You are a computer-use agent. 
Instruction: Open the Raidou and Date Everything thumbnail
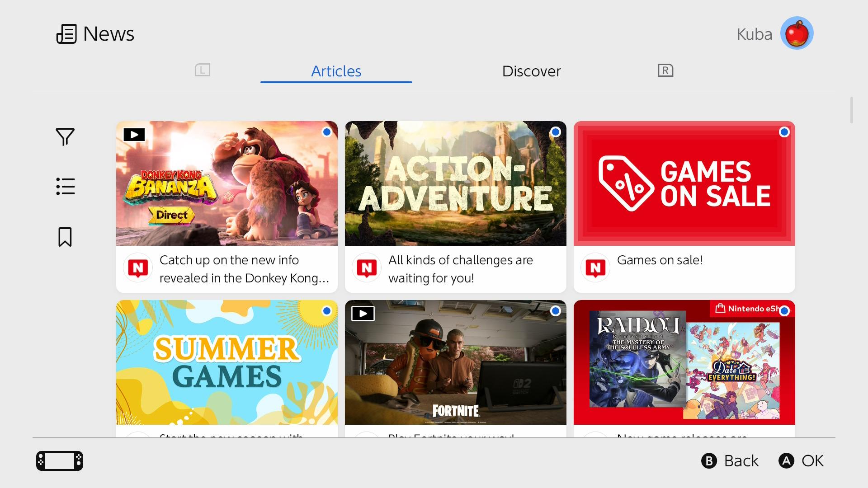point(684,362)
